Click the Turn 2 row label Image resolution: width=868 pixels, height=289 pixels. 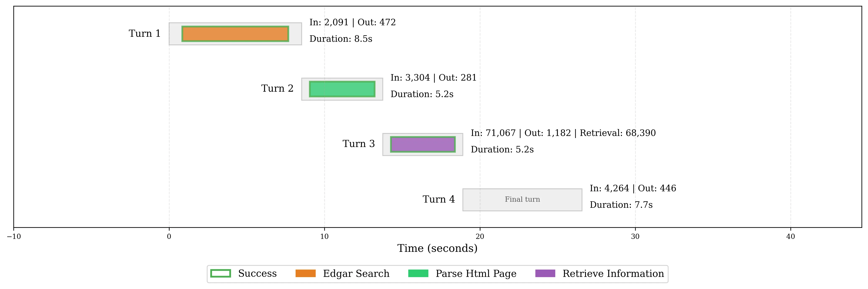pos(277,89)
